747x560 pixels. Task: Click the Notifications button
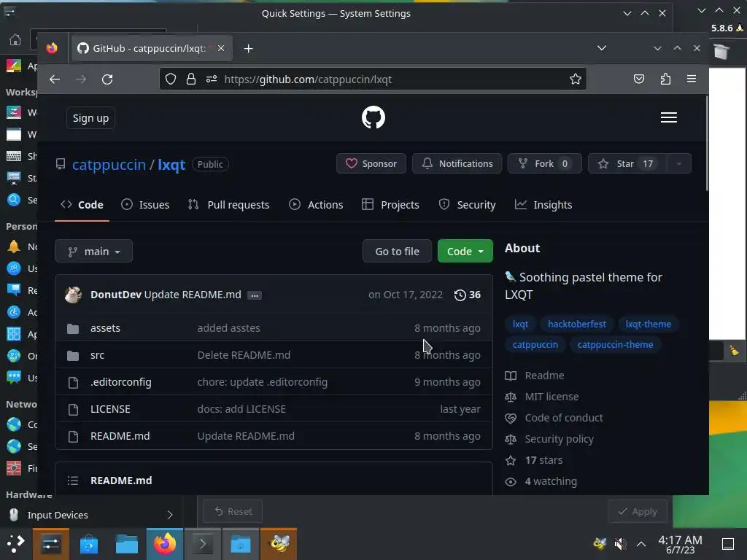coord(457,164)
